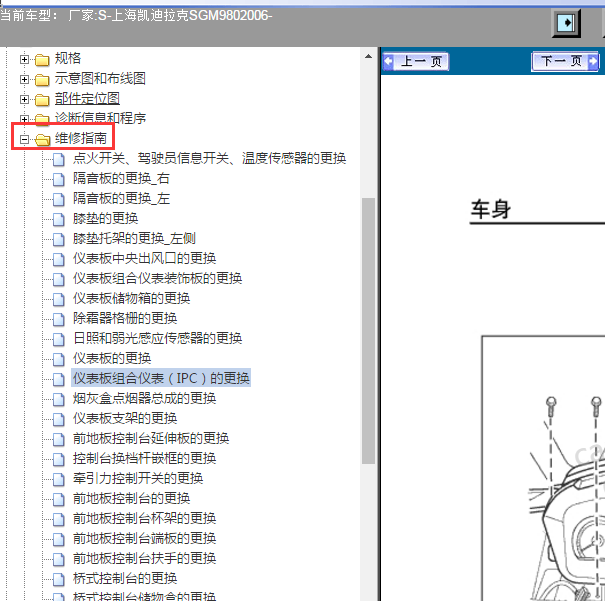Expand the 诊断信息和程序 folder
The image size is (605, 601).
pos(24,119)
